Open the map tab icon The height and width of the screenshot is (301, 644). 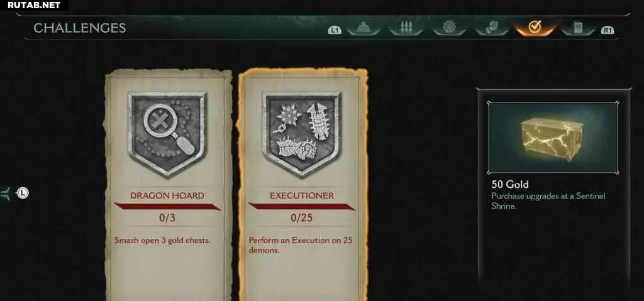pyautogui.click(x=364, y=28)
